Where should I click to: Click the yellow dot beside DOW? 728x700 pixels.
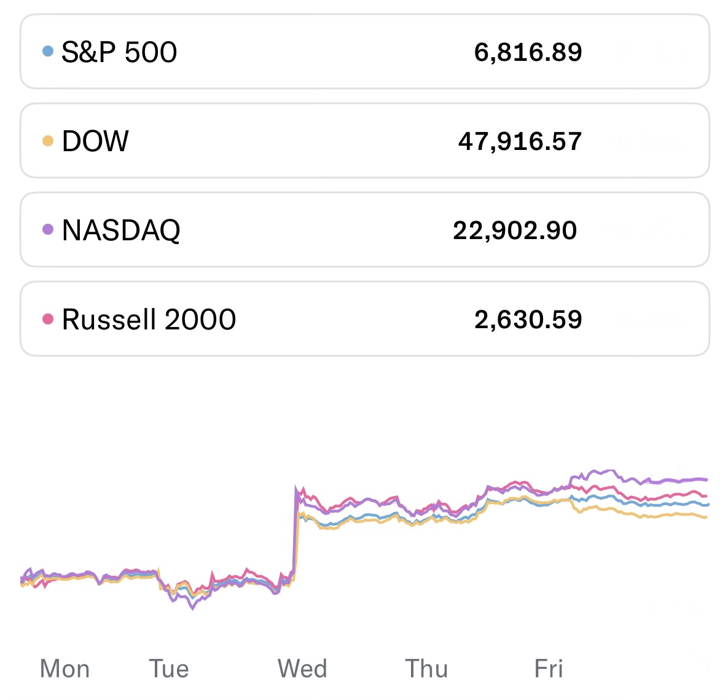(48, 141)
